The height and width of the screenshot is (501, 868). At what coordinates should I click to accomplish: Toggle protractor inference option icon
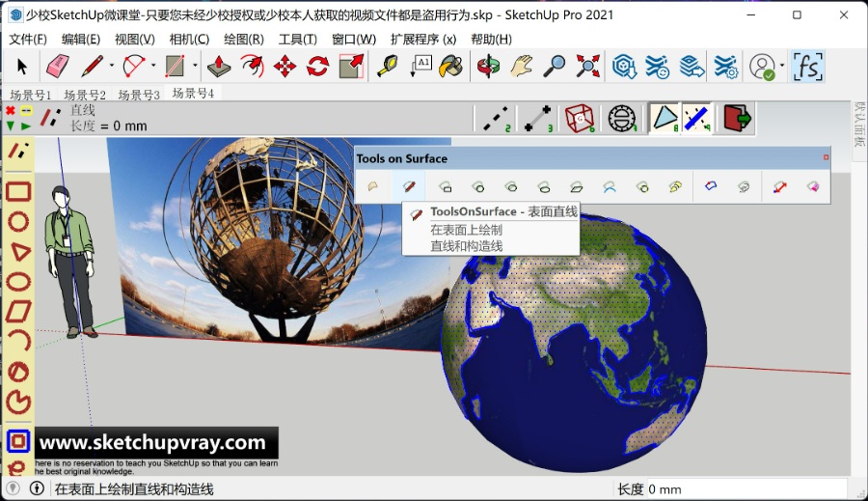coord(622,119)
